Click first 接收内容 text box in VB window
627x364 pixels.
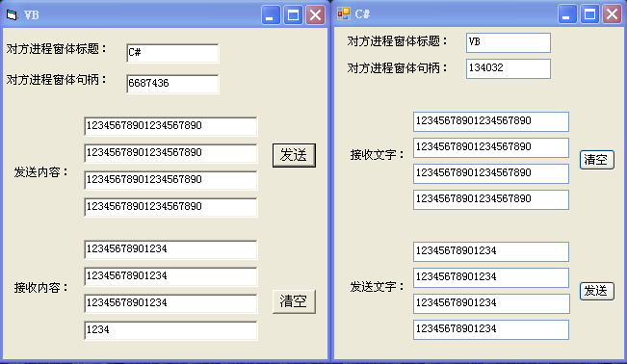point(170,249)
